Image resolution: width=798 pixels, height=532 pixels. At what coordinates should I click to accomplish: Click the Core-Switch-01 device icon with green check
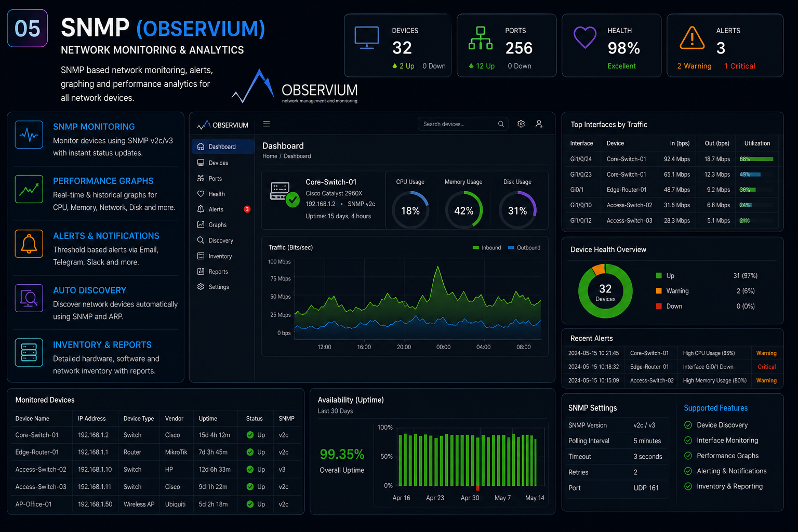pos(284,194)
